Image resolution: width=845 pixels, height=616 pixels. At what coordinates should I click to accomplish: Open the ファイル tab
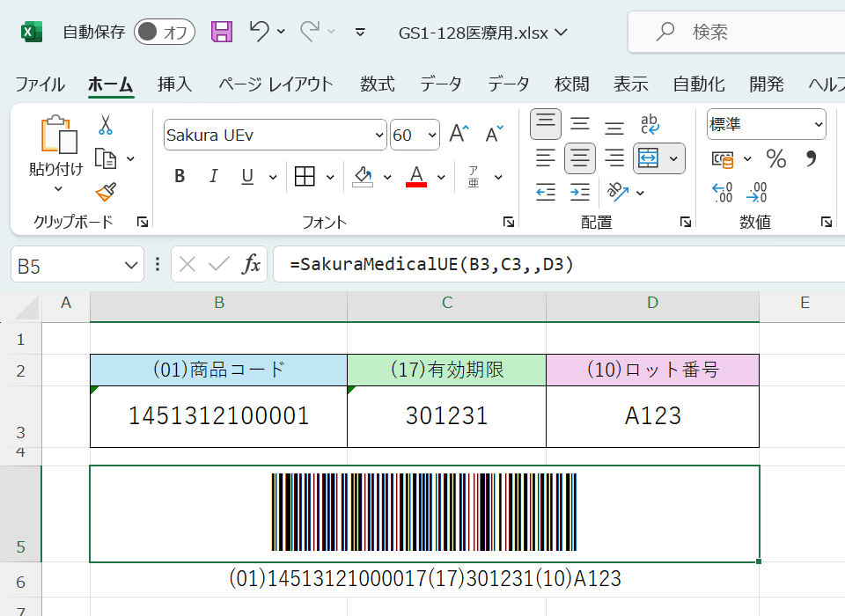[40, 84]
